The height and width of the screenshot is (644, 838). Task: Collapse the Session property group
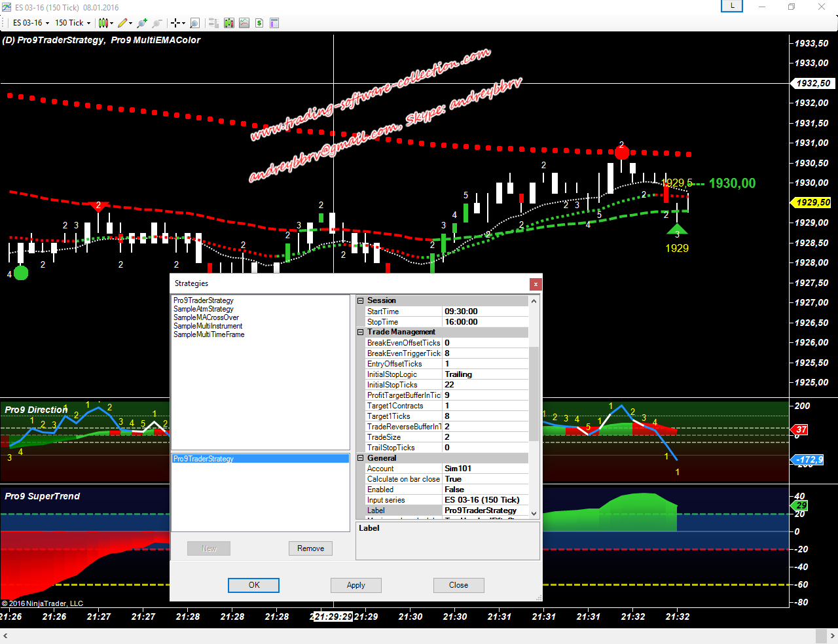click(360, 301)
